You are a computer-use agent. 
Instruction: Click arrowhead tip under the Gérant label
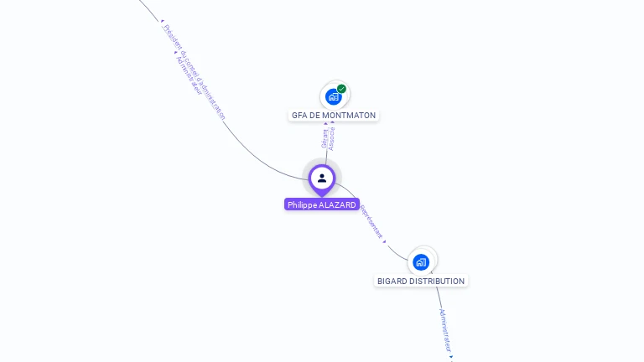(x=325, y=123)
